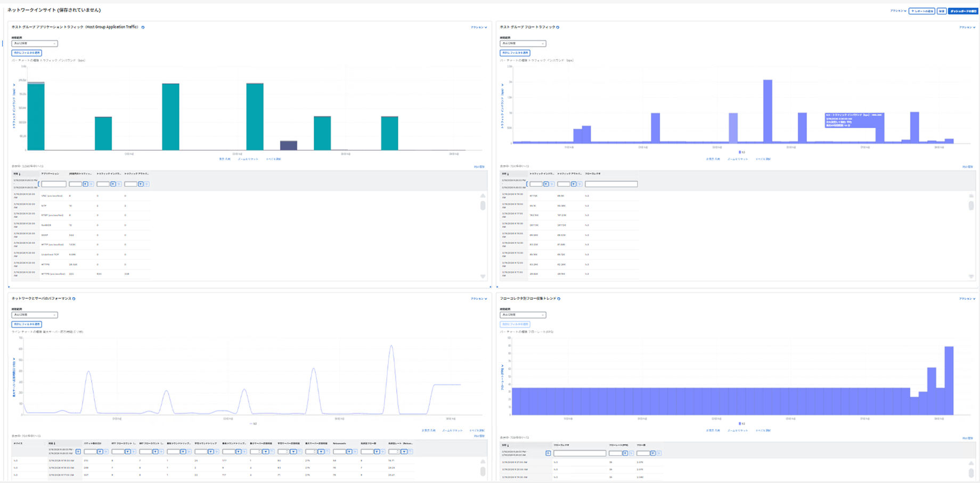Open アクション menu of application traffic panel
Viewport: 980px width, 483px height.
point(479,27)
